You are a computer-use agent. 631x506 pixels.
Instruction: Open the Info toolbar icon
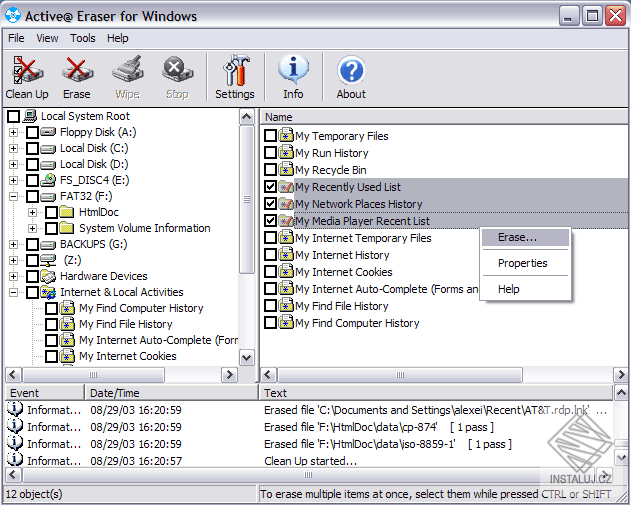point(293,77)
